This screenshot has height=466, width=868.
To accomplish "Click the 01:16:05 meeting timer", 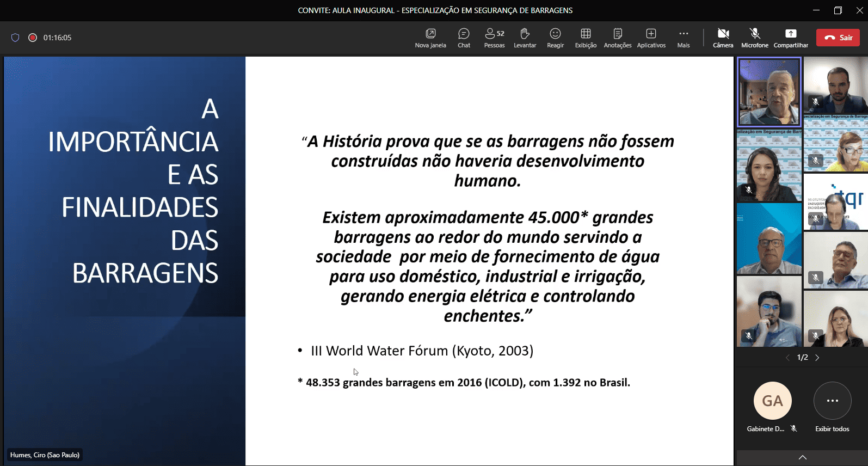I will tap(57, 38).
